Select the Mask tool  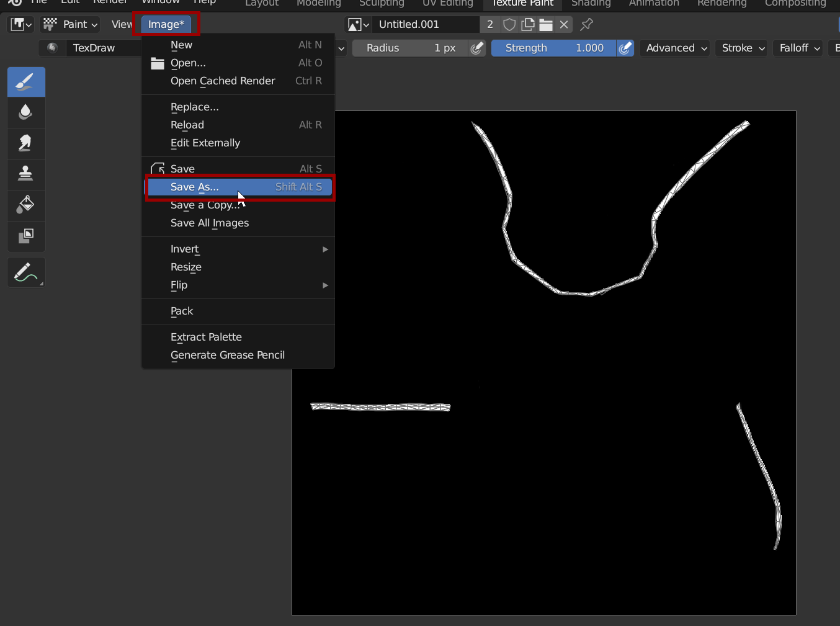click(x=26, y=236)
